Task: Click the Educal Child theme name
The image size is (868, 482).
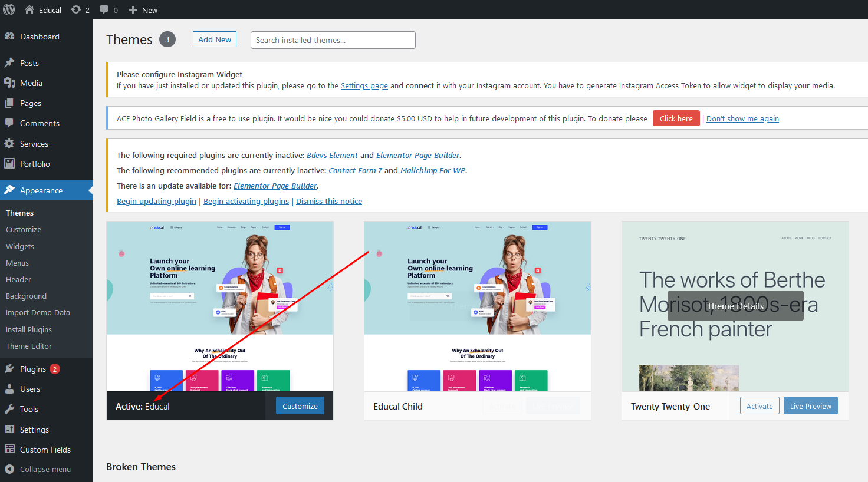Action: (x=398, y=406)
